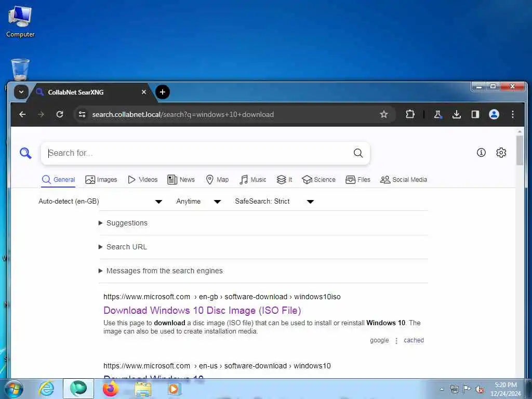Bookmark this page with the star icon
Image resolution: width=532 pixels, height=399 pixels.
pyautogui.click(x=384, y=114)
